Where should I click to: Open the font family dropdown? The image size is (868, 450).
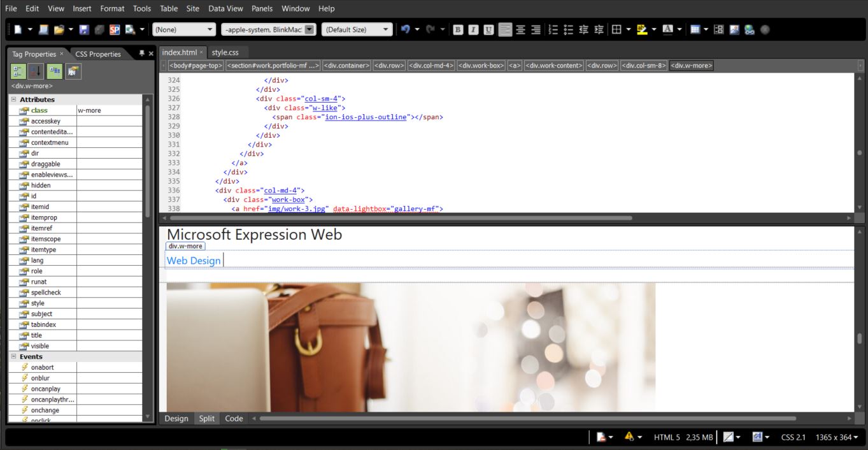309,29
